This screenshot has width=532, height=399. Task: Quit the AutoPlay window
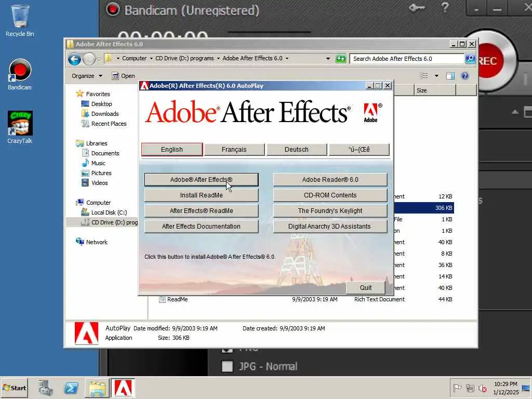coord(365,287)
